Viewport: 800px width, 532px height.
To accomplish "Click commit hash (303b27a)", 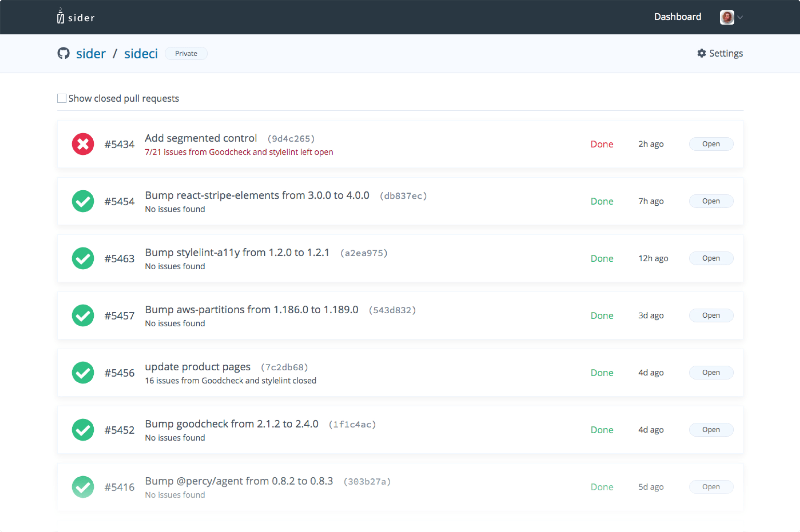I will tap(367, 481).
